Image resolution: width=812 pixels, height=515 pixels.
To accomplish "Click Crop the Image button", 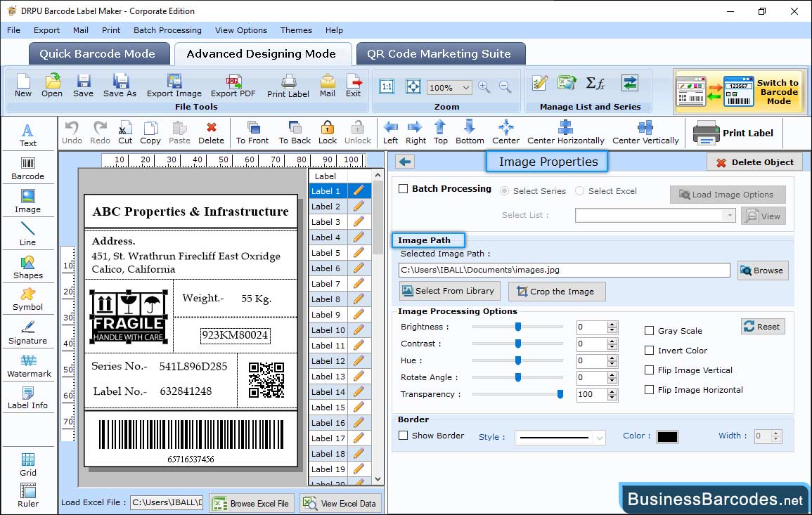I will pos(556,292).
